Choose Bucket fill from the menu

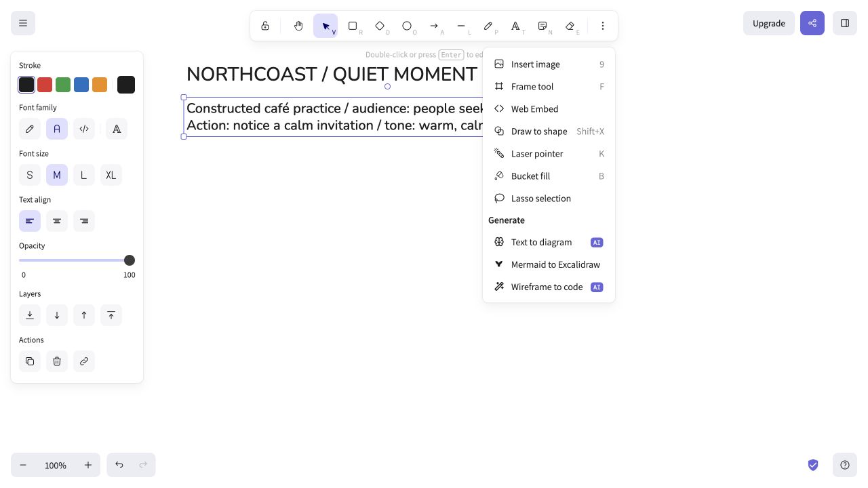[549, 176]
